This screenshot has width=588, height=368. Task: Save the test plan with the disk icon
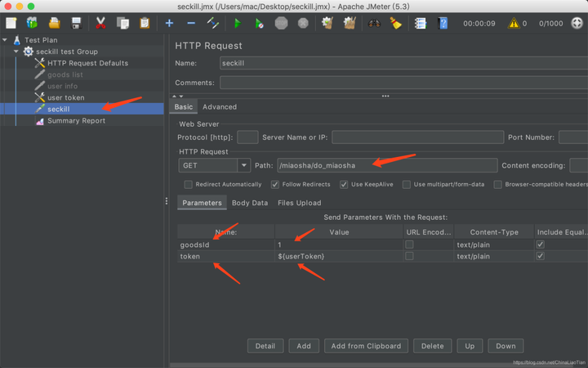77,23
